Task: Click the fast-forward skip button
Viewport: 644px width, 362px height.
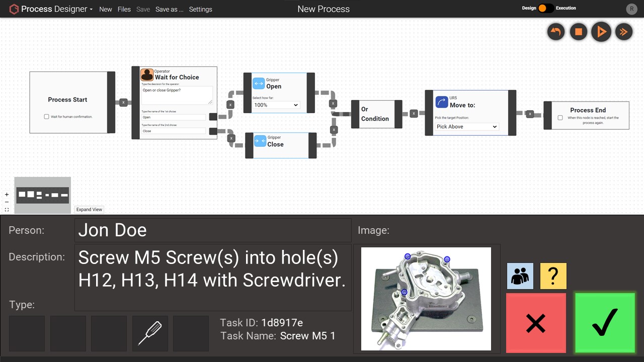Action: coord(624,32)
